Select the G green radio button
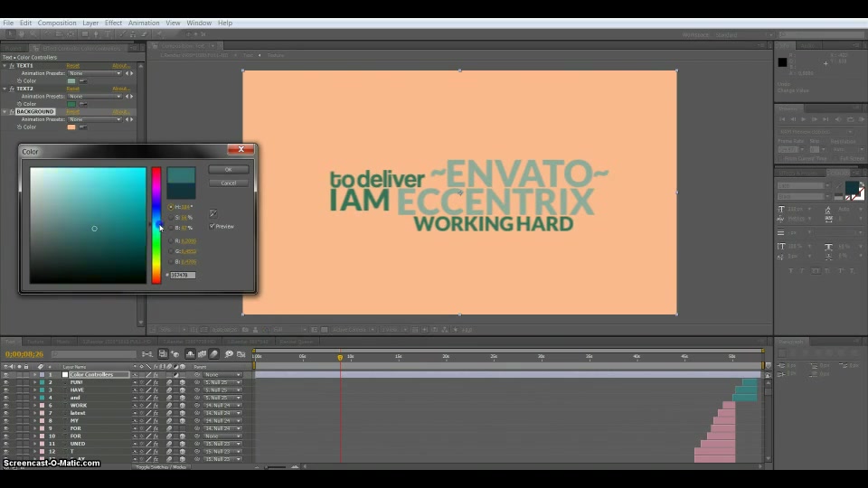 coord(171,251)
